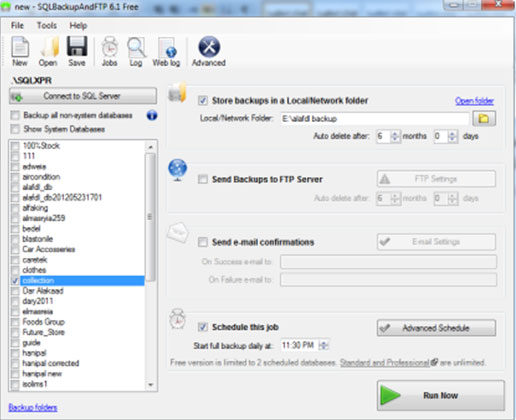Uncheck the collection database checkbox
This screenshot has height=420, width=516.
pos(15,281)
